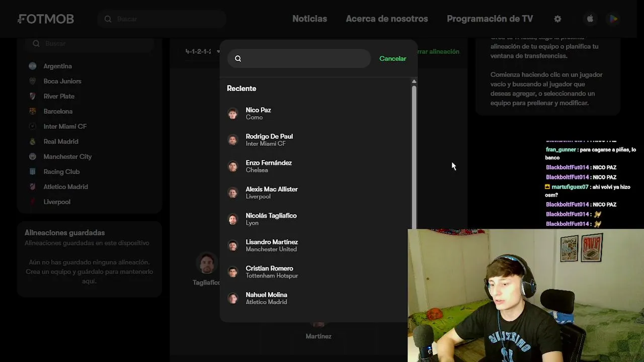This screenshot has height=362, width=644.
Task: Open Programación de TV page
Action: coord(490,19)
